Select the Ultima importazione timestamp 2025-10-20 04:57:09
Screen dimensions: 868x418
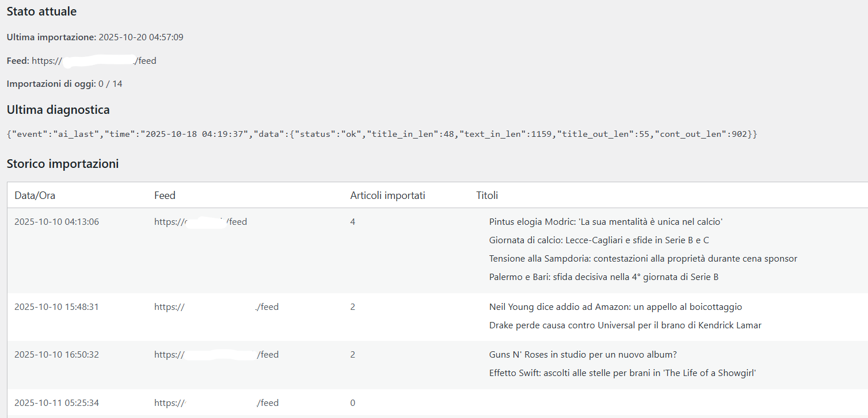(x=141, y=37)
